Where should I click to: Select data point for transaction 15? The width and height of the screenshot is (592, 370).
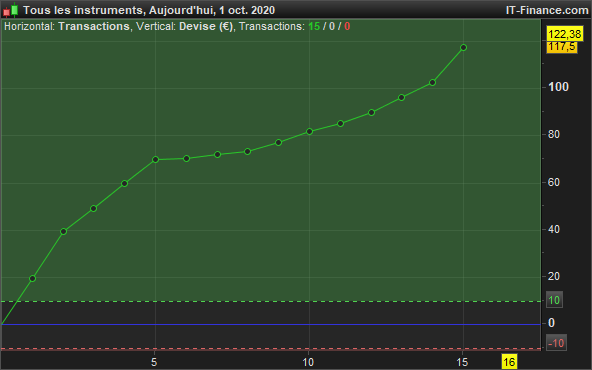click(x=463, y=48)
